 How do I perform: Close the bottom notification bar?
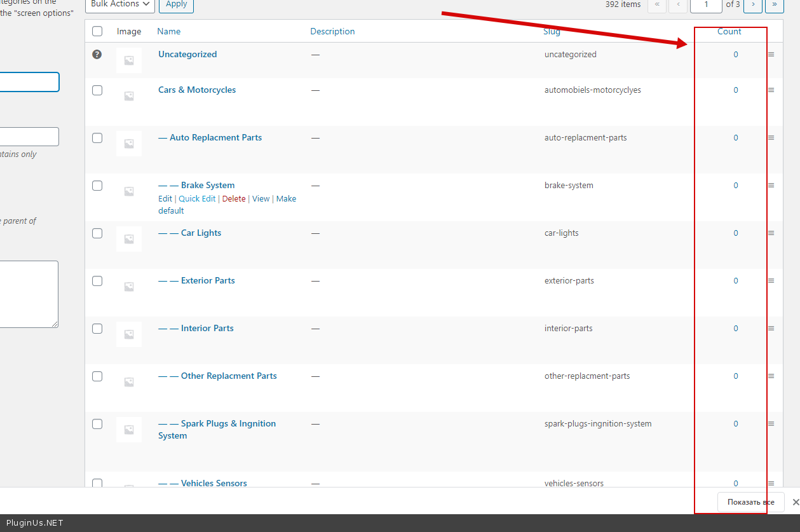796,502
